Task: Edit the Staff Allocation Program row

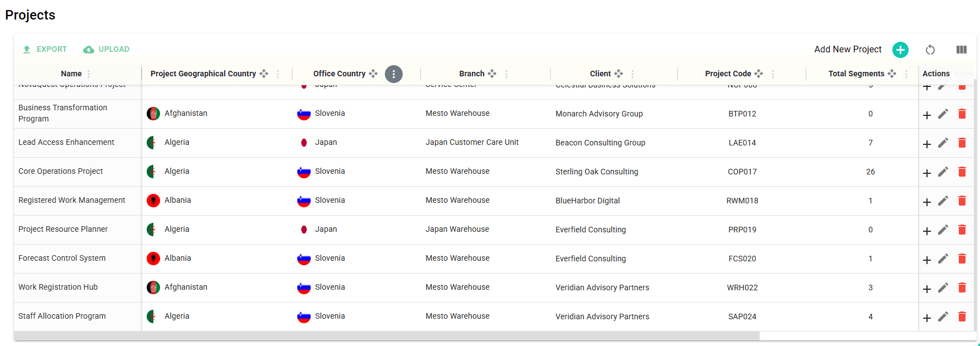Action: pyautogui.click(x=943, y=316)
